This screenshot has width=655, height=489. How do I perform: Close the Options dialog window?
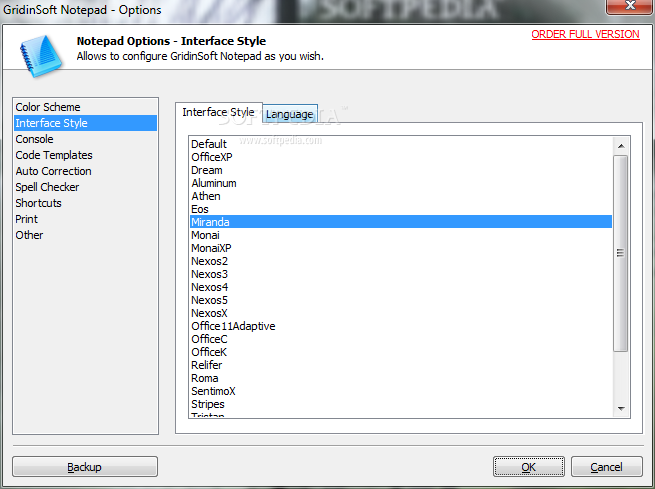pyautogui.click(x=630, y=6)
